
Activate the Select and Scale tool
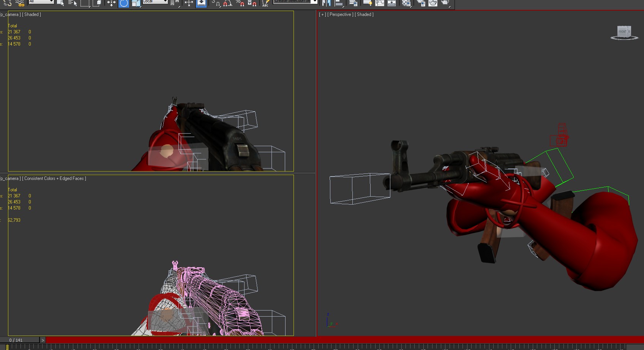pos(136,3)
